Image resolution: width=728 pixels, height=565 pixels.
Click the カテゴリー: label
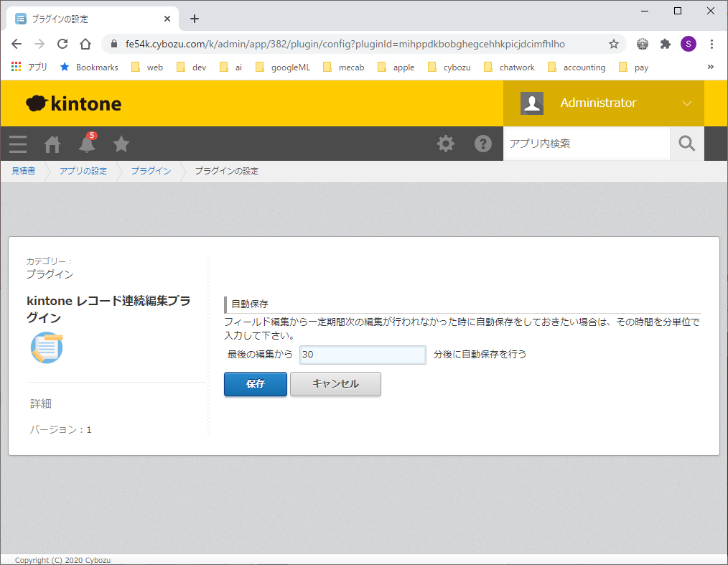(x=49, y=261)
